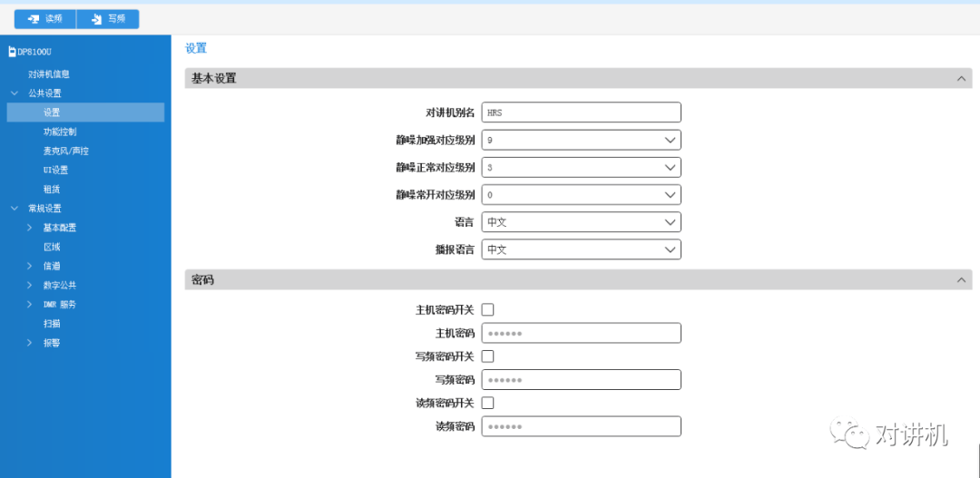This screenshot has height=478, width=980.
Task: Enable the 主机密码开关 checkbox
Action: point(488,309)
